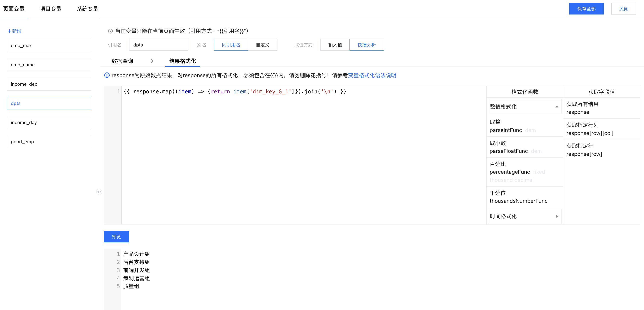644x310 pixels.
Task: Open 变量格式化语法说明 link
Action: click(x=372, y=75)
